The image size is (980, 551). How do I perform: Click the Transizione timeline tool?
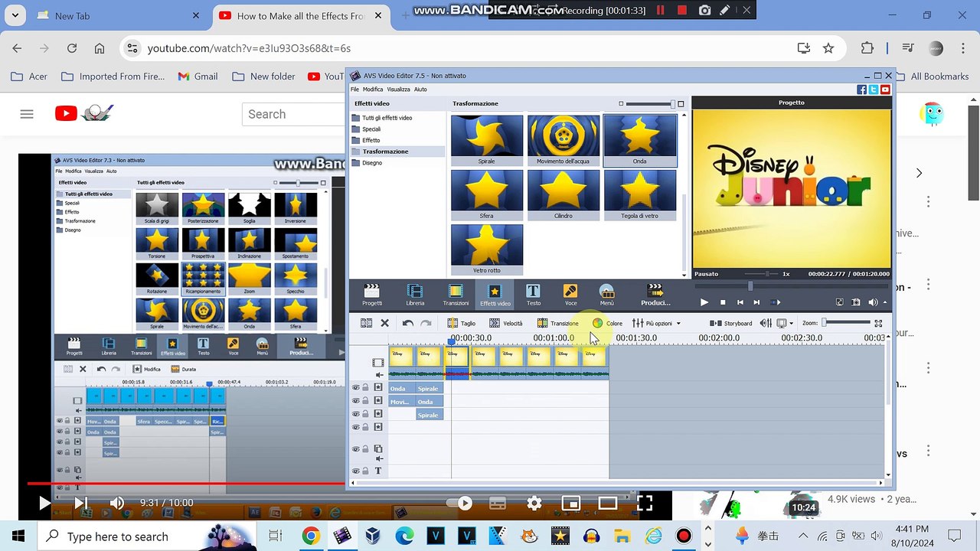click(x=558, y=323)
